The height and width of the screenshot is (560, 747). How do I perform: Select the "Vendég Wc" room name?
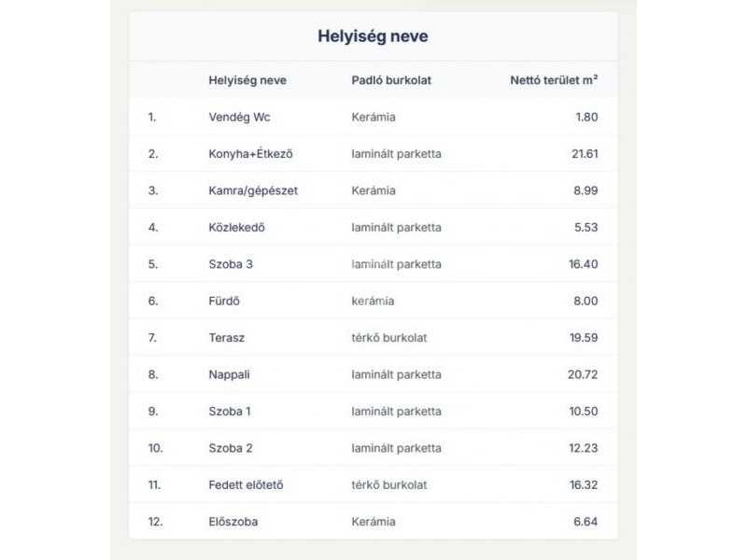point(239,118)
